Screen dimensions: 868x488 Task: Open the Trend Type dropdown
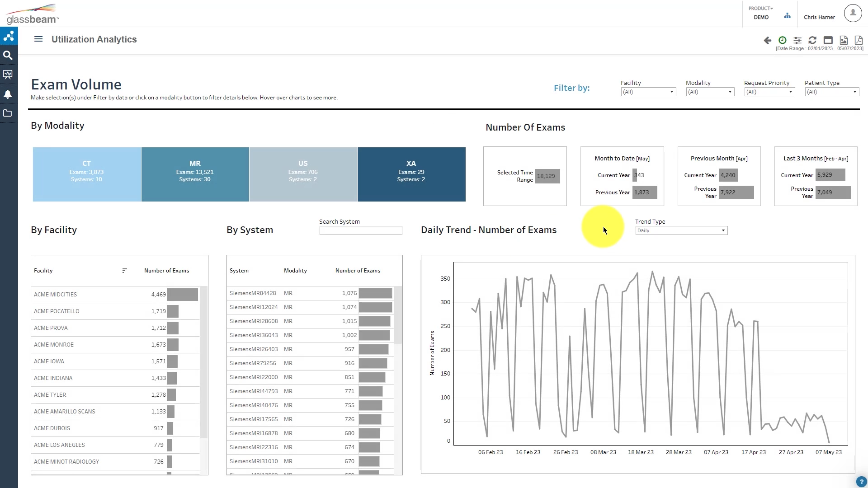tap(680, 230)
